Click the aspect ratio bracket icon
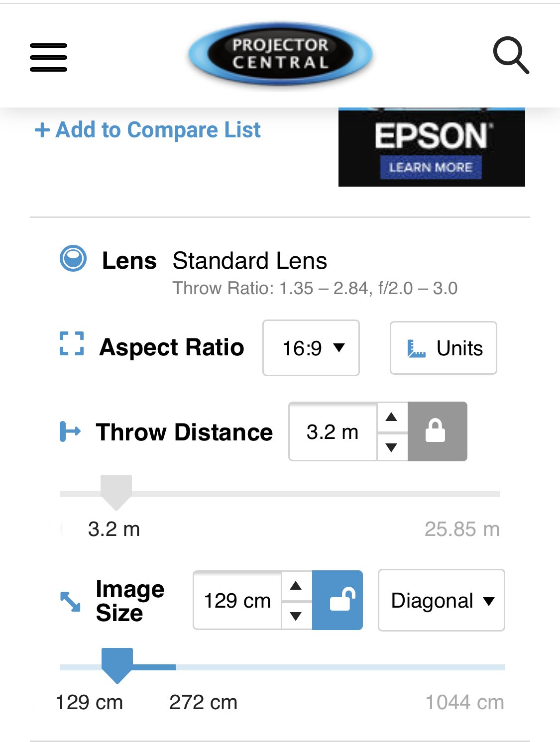Screen dimensions: 560x742 pyautogui.click(x=72, y=344)
